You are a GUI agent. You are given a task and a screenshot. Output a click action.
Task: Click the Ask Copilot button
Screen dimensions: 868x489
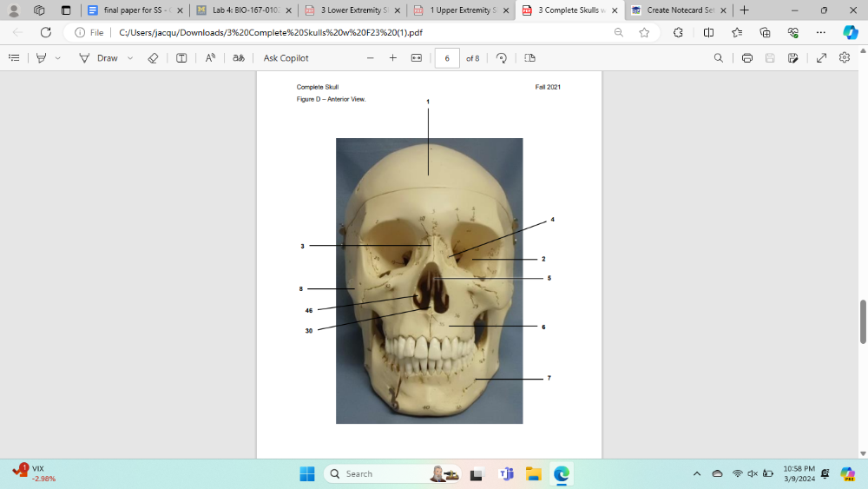286,58
